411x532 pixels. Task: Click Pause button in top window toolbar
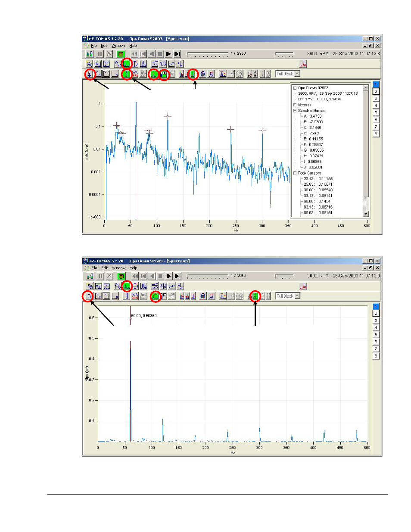point(100,54)
